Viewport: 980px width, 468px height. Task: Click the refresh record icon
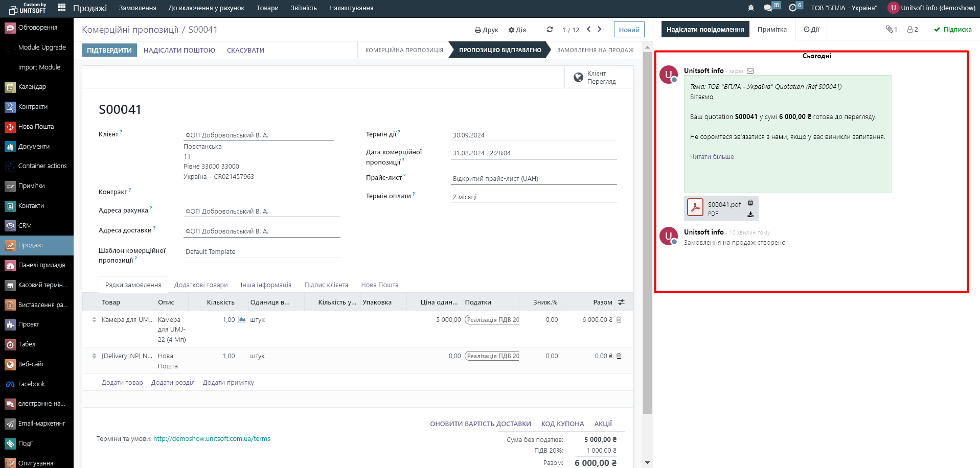click(550, 30)
